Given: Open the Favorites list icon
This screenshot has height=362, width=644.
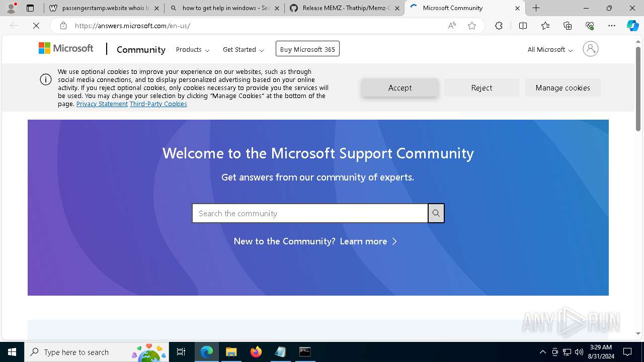Looking at the screenshot, I should 545,26.
